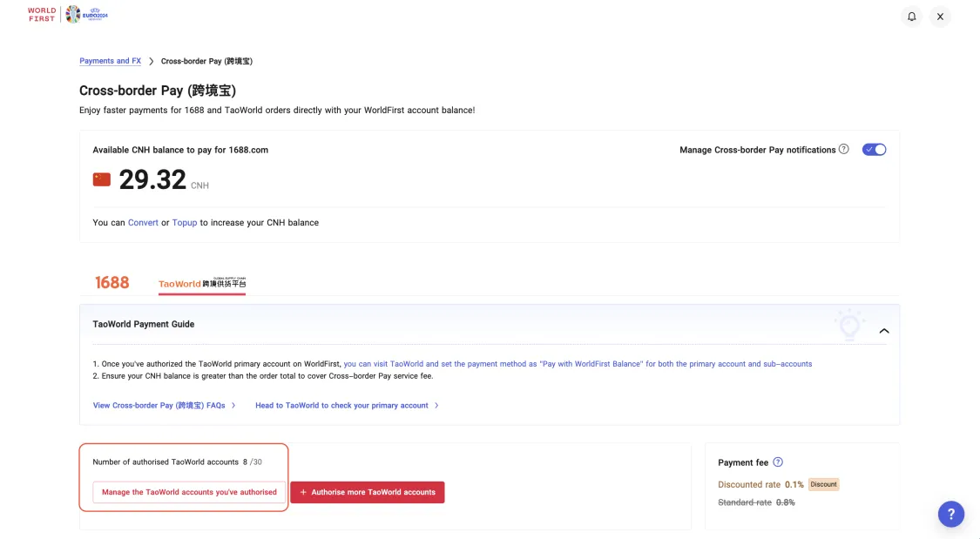This screenshot has height=539, width=980.
Task: Authorise more TaoWorld accounts
Action: click(x=368, y=492)
